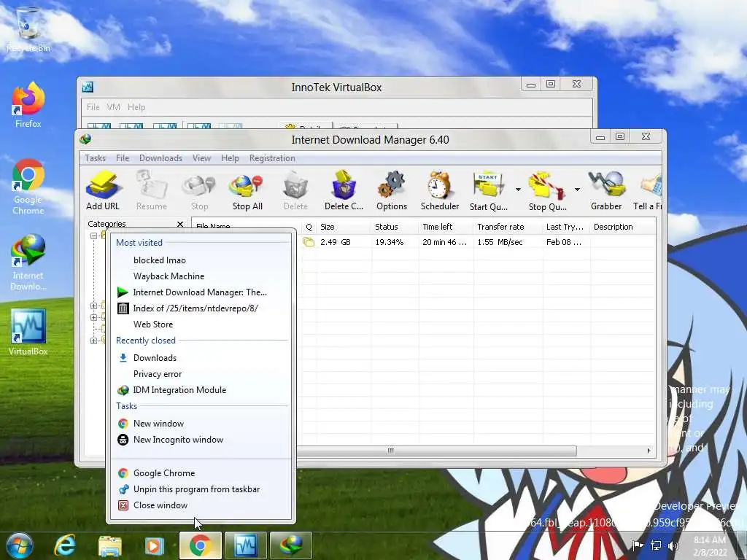Image resolution: width=747 pixels, height=560 pixels.
Task: Open Windows Explorer folder taskbar icon
Action: coord(109,545)
